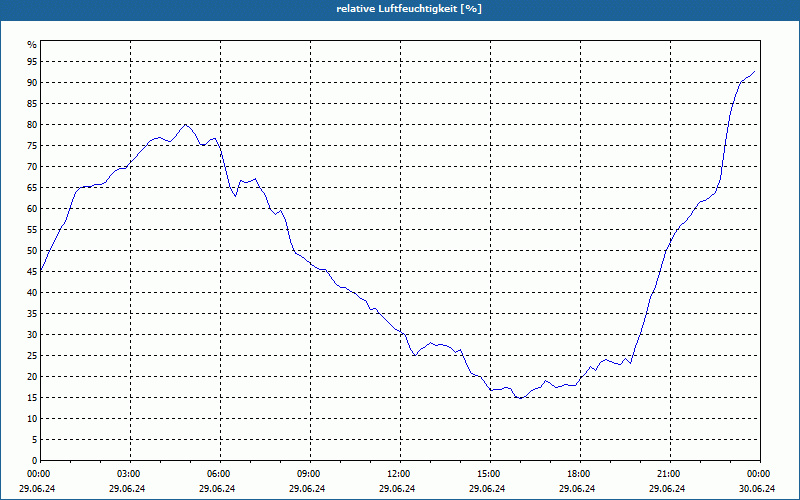Select the "03:00" x-axis time label
Viewport: 800px width, 500px height.
[x=128, y=474]
